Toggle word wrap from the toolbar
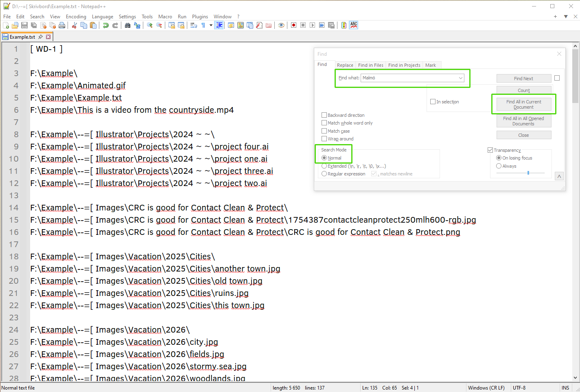Screen dimensions: 580x392 (194, 25)
